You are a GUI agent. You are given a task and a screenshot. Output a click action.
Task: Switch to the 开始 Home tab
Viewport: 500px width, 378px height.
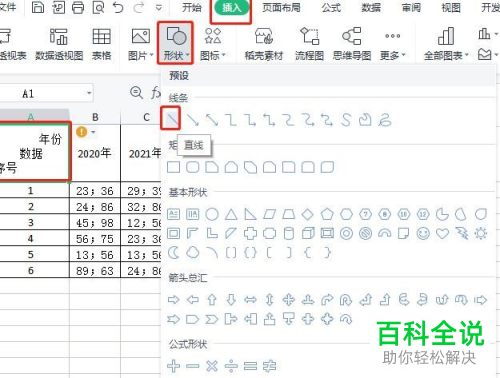pos(192,7)
